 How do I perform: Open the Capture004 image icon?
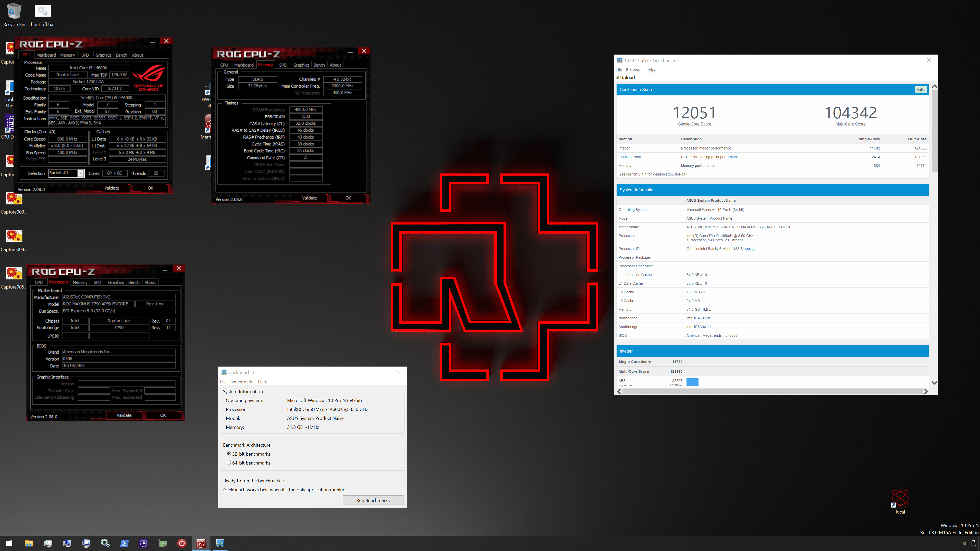[14, 236]
